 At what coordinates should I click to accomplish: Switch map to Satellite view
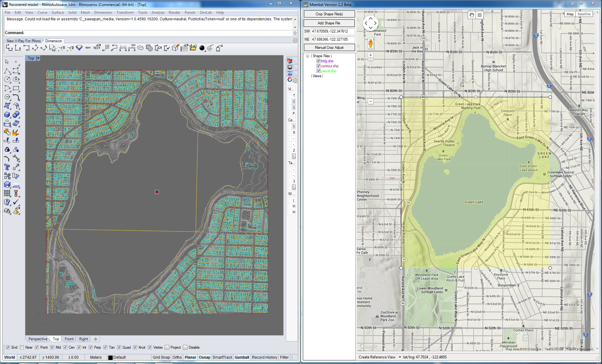pos(584,14)
